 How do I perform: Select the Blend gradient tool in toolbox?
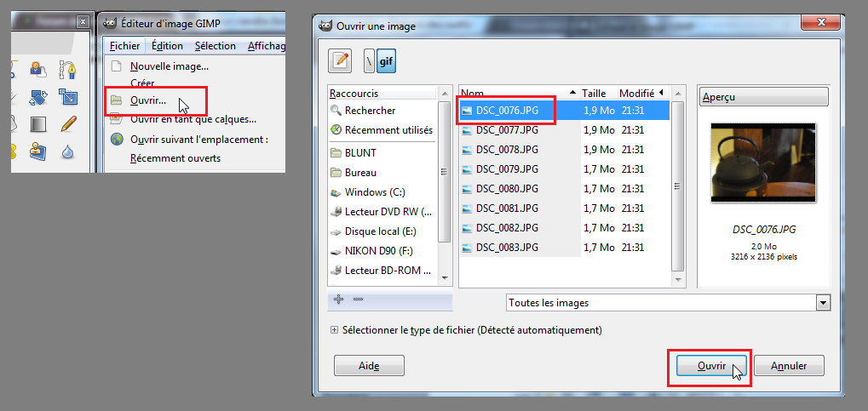click(38, 124)
